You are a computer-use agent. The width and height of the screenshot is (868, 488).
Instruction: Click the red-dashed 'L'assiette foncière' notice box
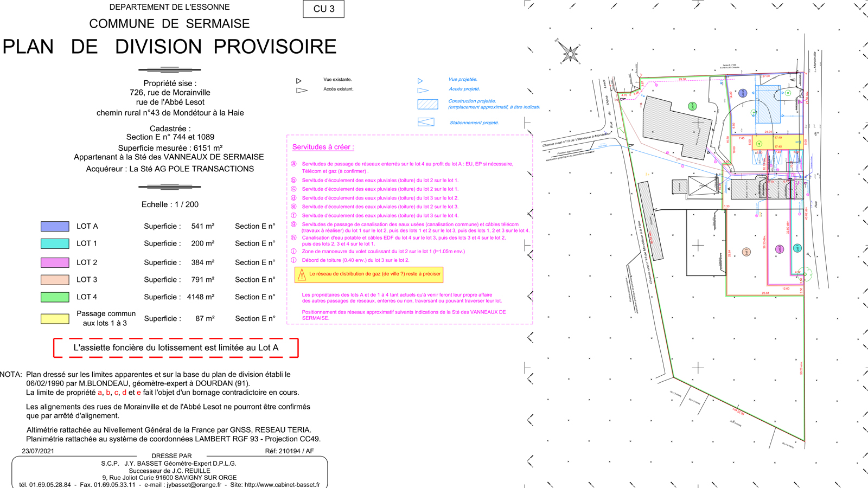click(176, 348)
